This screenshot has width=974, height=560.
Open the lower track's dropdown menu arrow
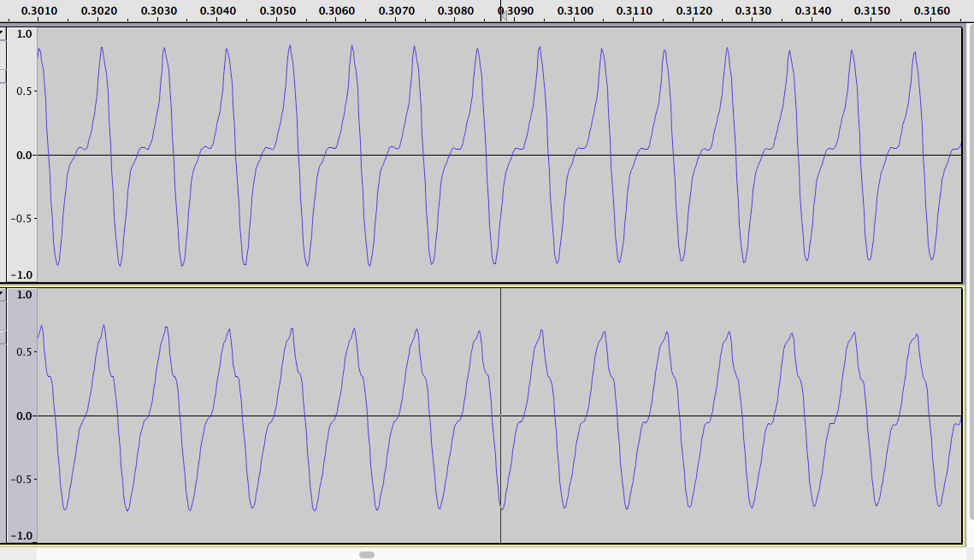(x=3, y=295)
